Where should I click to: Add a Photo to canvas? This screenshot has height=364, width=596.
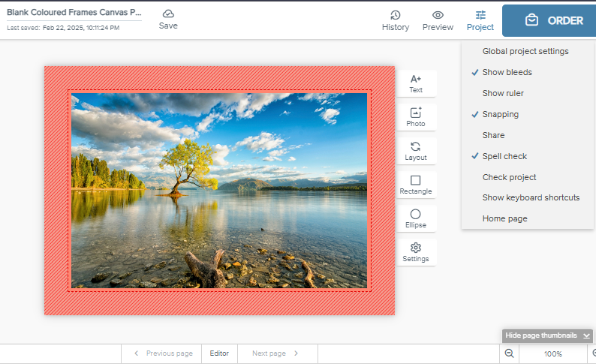(x=416, y=117)
